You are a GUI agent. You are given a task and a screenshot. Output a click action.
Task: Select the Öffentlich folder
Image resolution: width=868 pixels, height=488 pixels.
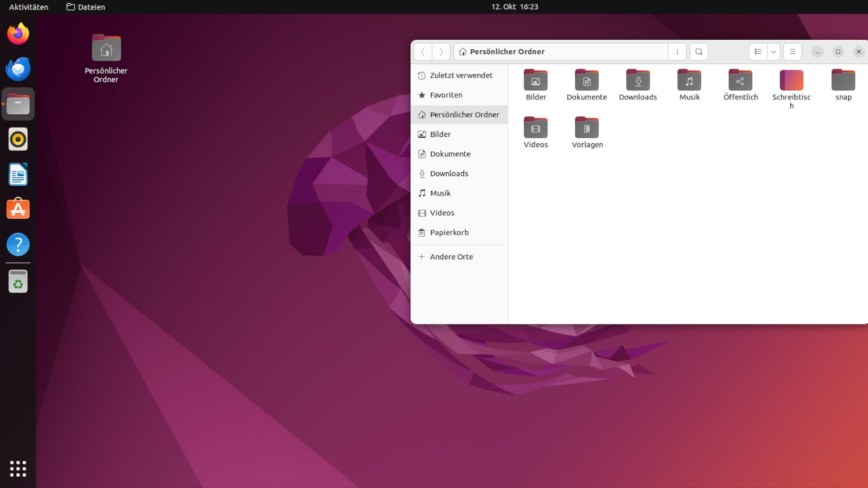(740, 80)
